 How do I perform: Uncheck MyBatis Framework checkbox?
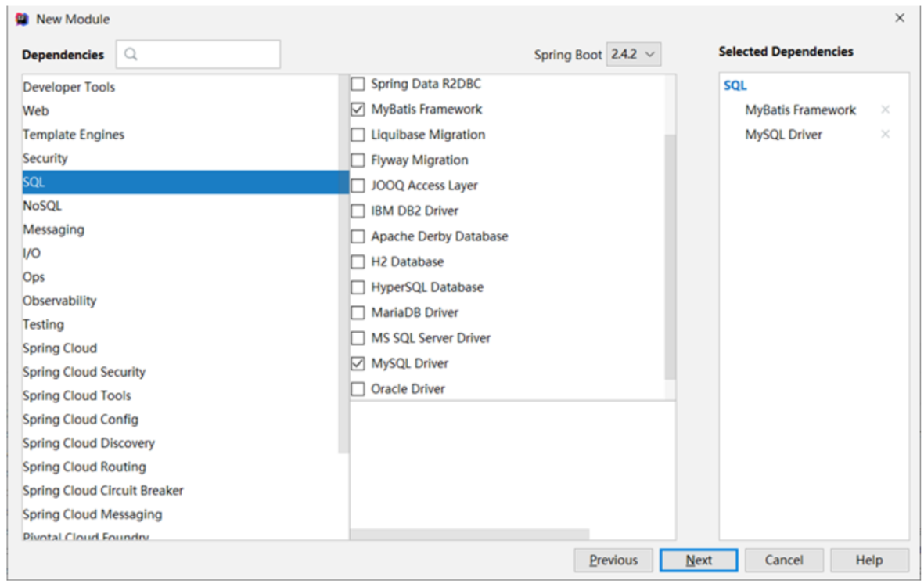point(358,109)
